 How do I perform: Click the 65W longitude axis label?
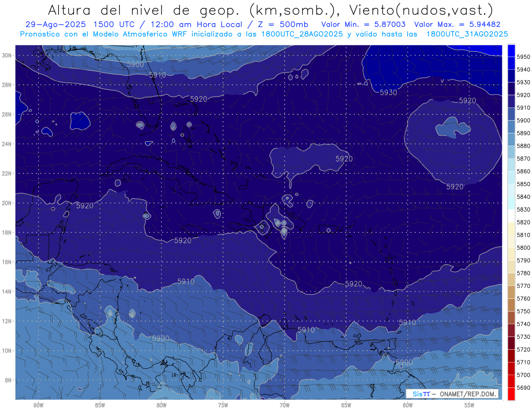[x=346, y=405]
